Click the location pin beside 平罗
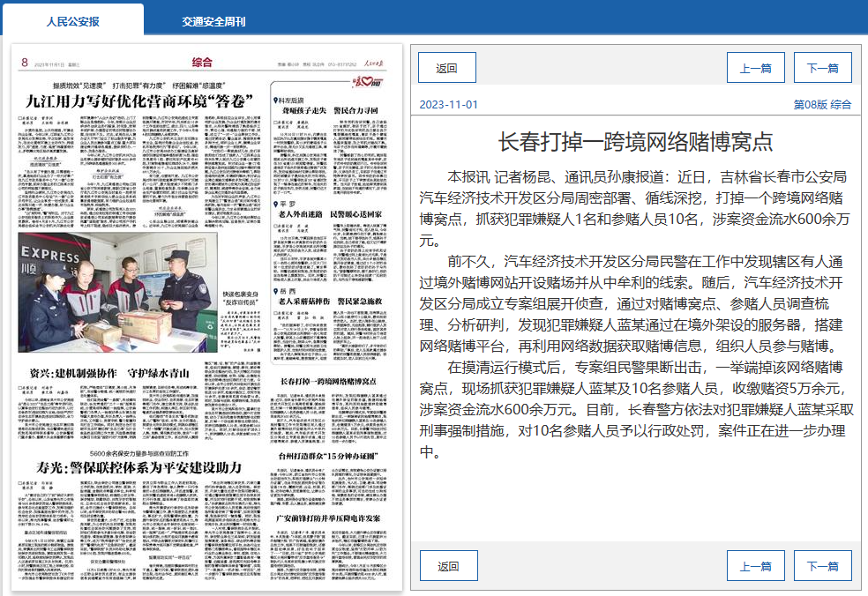The height and width of the screenshot is (596, 868). tap(276, 205)
